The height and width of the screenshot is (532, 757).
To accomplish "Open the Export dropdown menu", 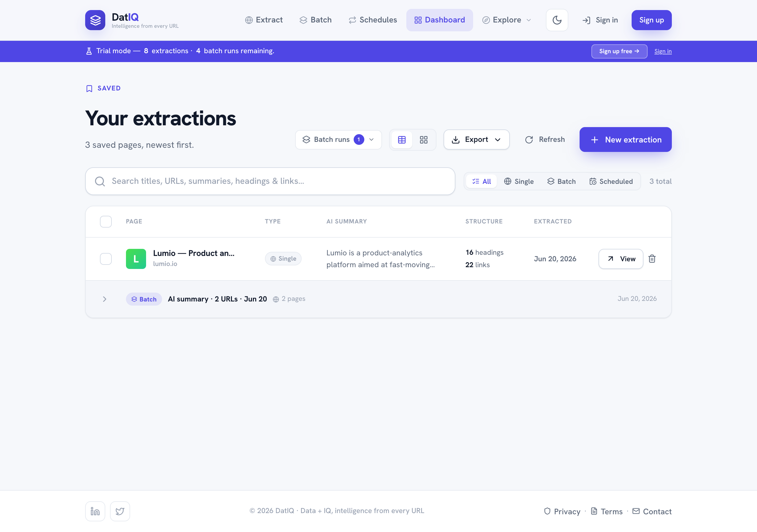I will tap(476, 140).
